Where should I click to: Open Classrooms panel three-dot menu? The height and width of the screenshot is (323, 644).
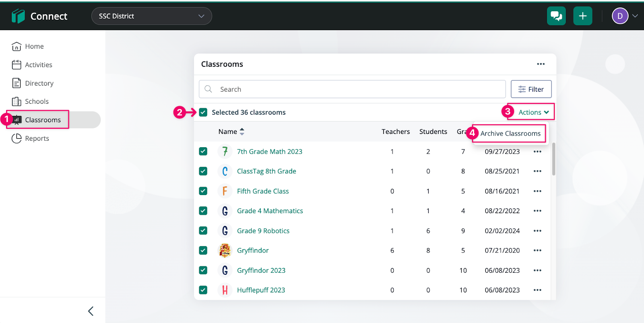coord(541,64)
